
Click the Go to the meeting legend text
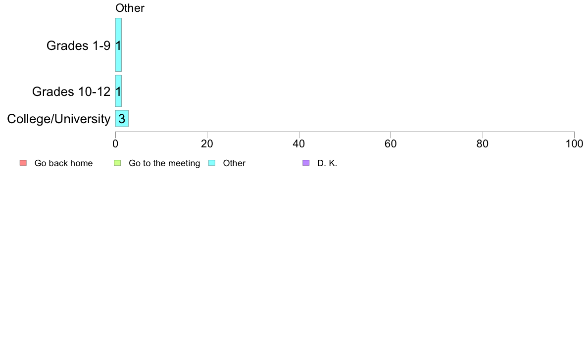coord(164,163)
